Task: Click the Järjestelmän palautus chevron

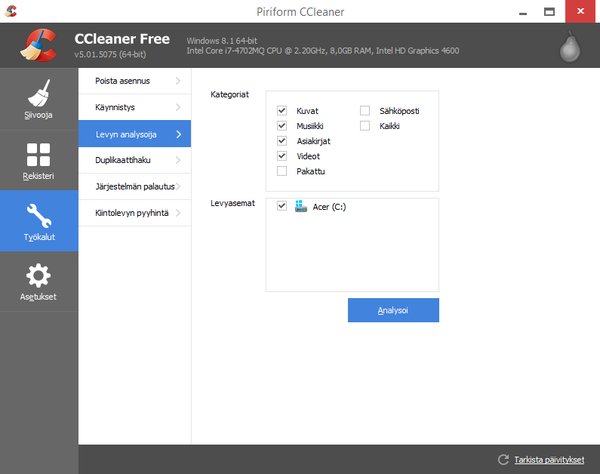Action: [178, 186]
